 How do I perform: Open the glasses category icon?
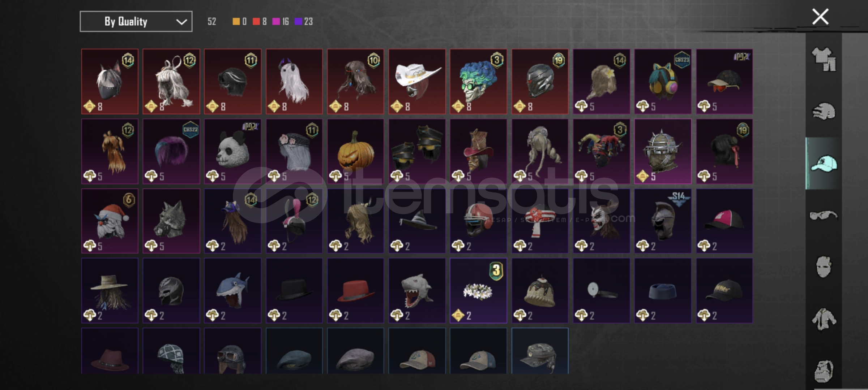(824, 216)
